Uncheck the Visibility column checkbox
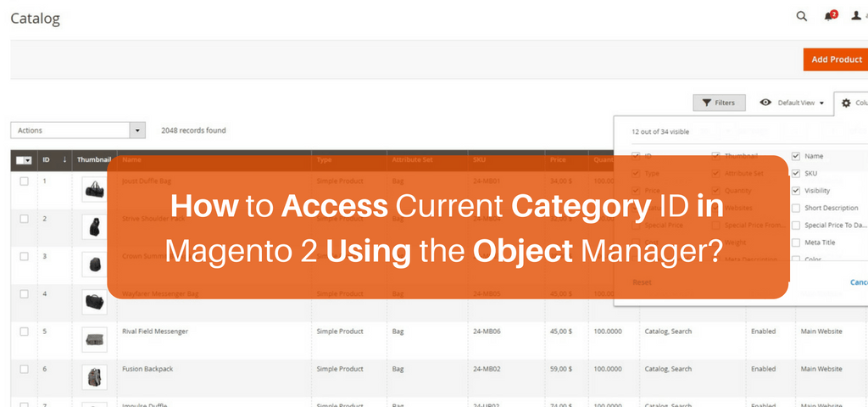 (795, 191)
